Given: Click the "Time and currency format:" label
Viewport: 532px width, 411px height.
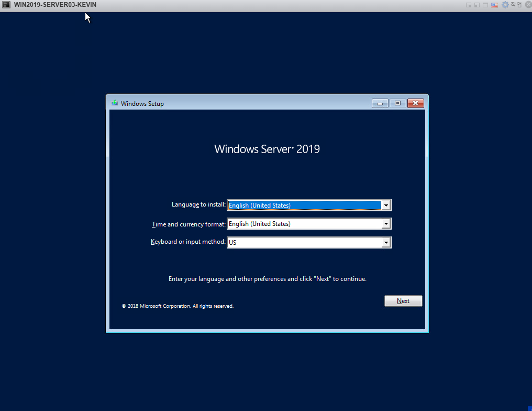Looking at the screenshot, I should [189, 224].
